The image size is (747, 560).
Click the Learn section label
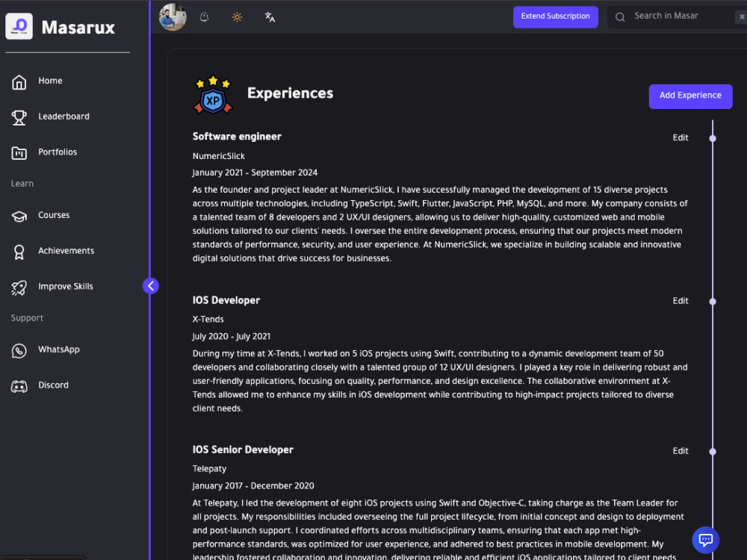click(22, 184)
